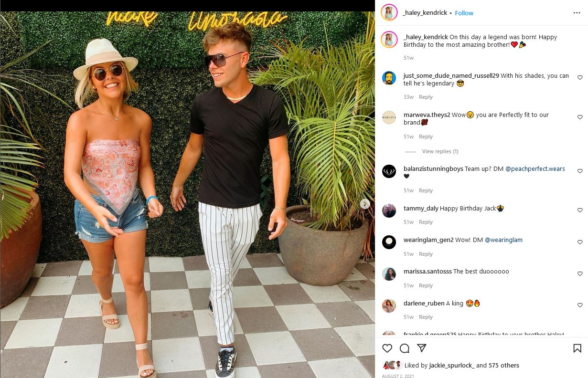Open _haley_kendrick profile picture in header
Image resolution: width=588 pixels, height=378 pixels.
pos(389,13)
